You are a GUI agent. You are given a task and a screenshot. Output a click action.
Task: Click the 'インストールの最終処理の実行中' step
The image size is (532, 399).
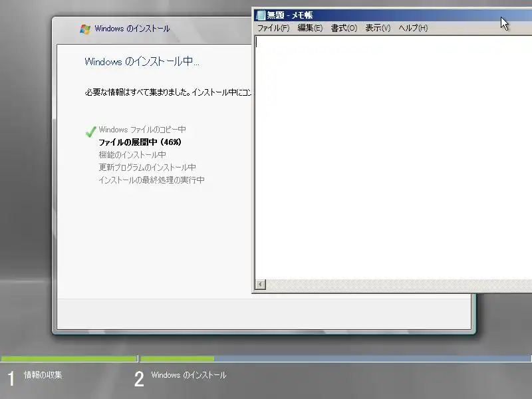point(152,180)
